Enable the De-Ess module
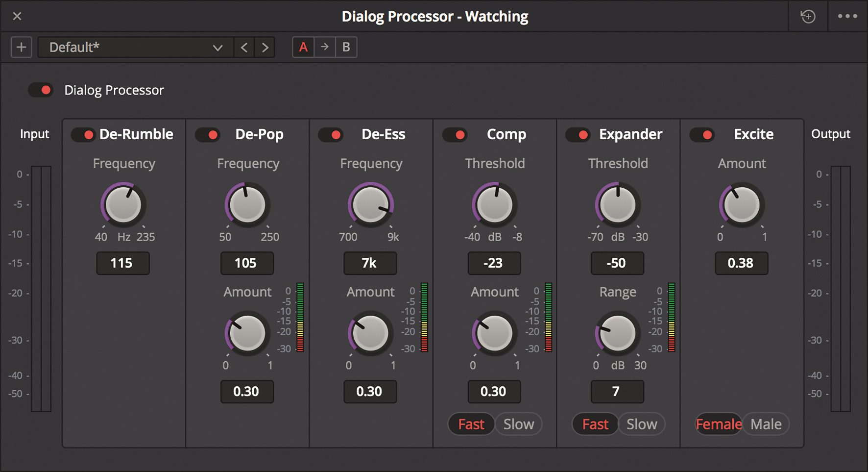Viewport: 868px width, 472px height. (331, 134)
